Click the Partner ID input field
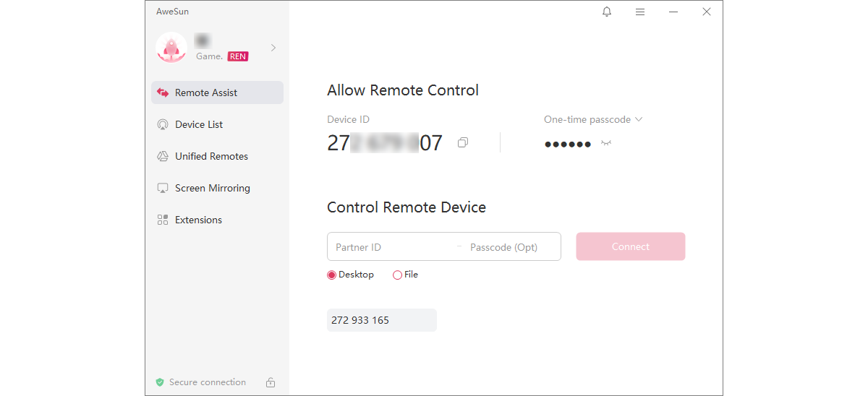 [x=391, y=247]
